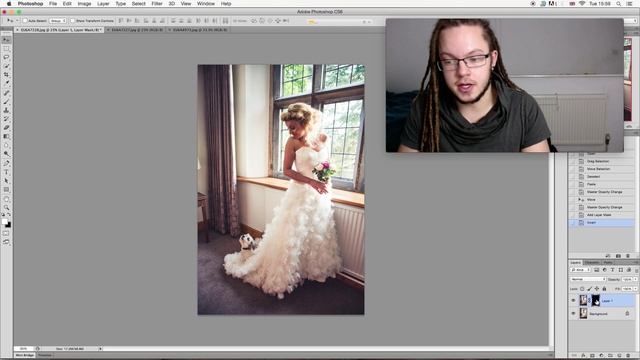
Task: Select the Add Layer Mask history state
Action: (602, 215)
